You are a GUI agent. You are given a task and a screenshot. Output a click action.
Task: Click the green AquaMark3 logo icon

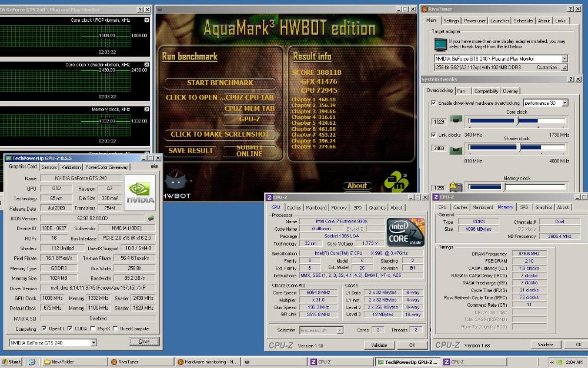click(396, 181)
